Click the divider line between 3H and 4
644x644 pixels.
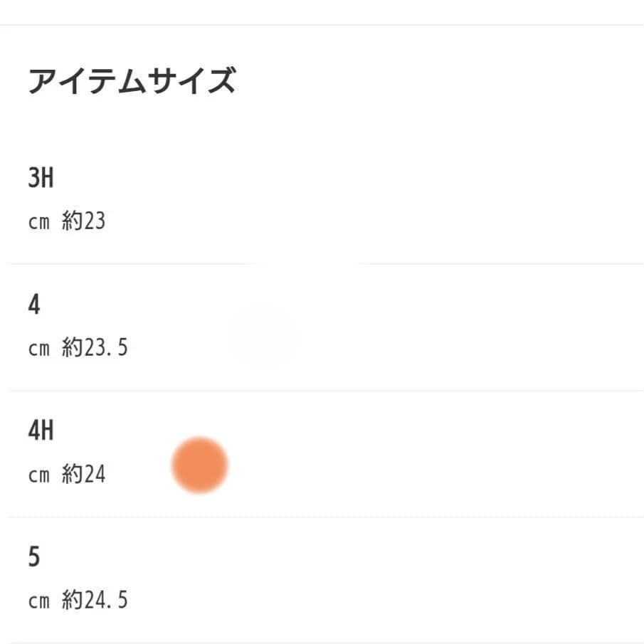(x=322, y=264)
